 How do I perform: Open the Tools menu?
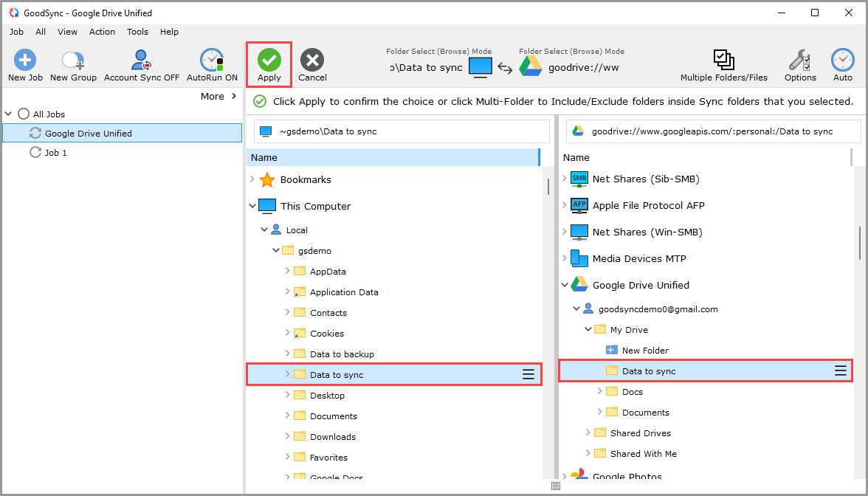coord(137,32)
